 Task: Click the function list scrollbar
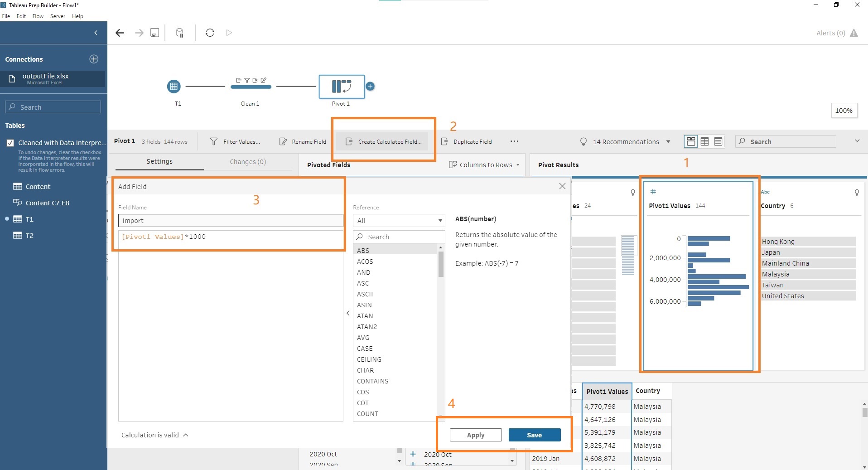[x=441, y=264]
